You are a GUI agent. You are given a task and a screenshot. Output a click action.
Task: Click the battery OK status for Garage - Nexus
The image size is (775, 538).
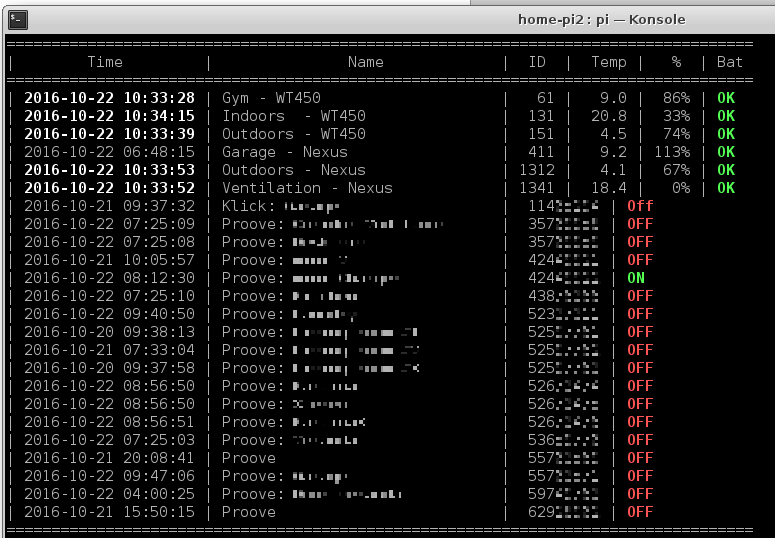tap(726, 152)
